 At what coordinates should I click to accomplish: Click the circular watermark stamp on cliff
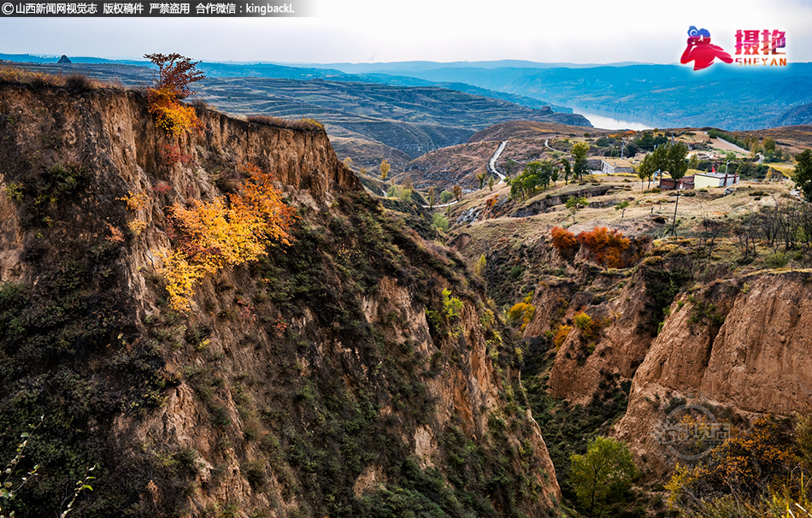pyautogui.click(x=691, y=433)
